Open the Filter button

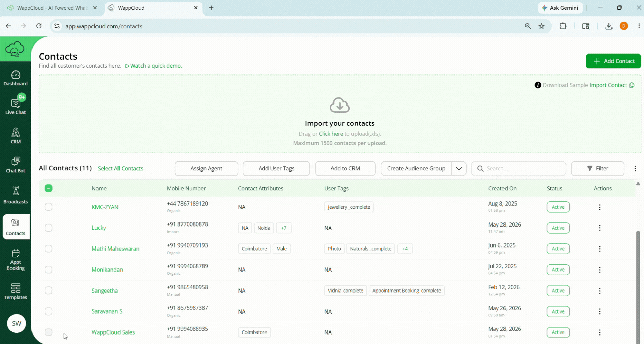click(597, 168)
